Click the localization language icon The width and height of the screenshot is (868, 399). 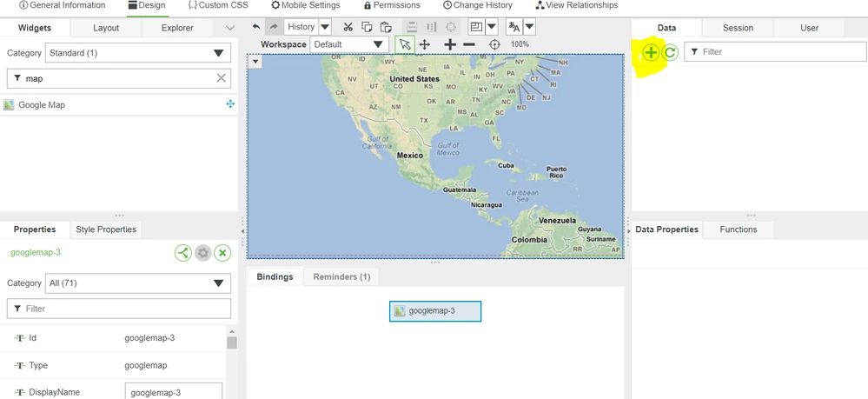pos(514,27)
